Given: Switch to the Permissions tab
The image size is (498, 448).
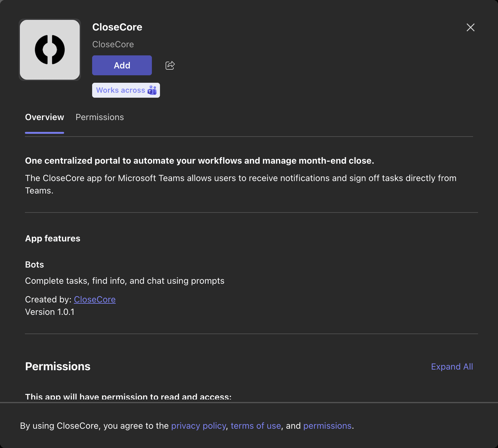Looking at the screenshot, I should click(x=100, y=117).
